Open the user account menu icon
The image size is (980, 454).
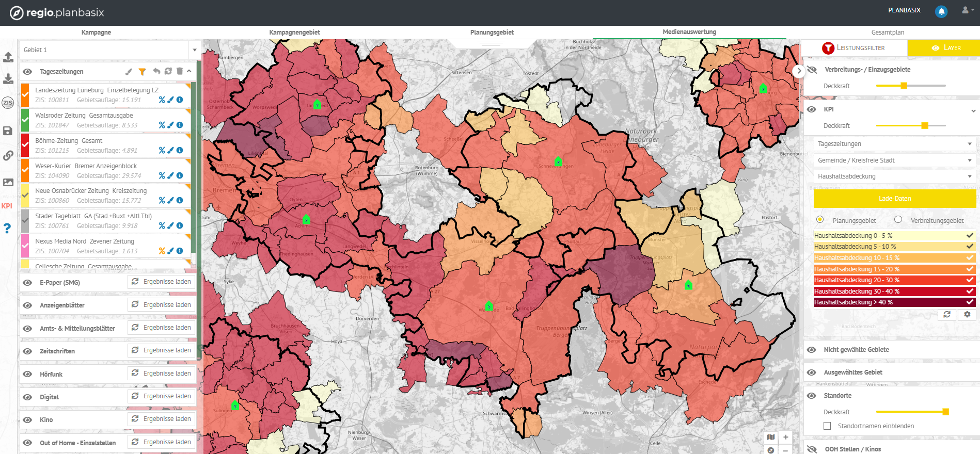click(968, 10)
